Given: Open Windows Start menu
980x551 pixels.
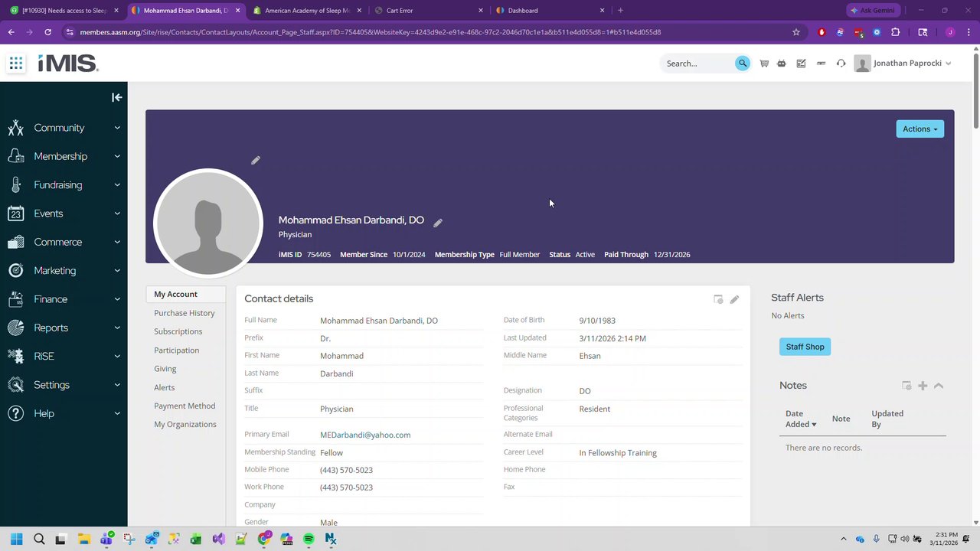Looking at the screenshot, I should tap(16, 539).
